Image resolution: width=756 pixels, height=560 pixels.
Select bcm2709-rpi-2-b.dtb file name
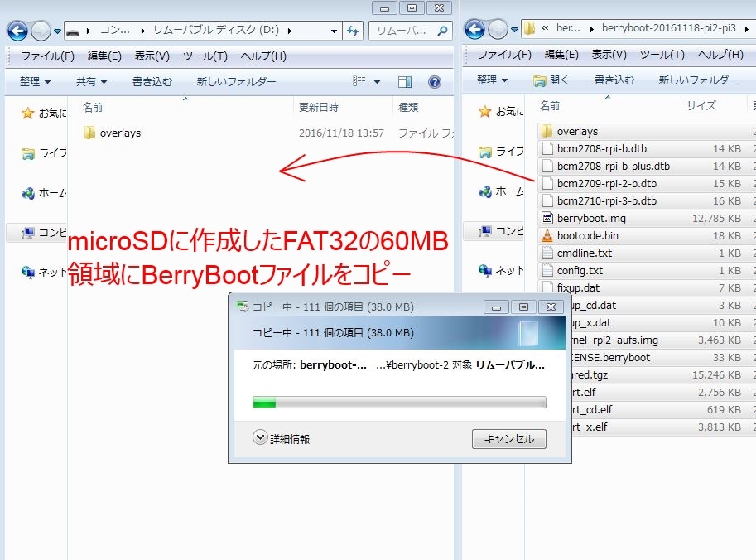point(606,183)
